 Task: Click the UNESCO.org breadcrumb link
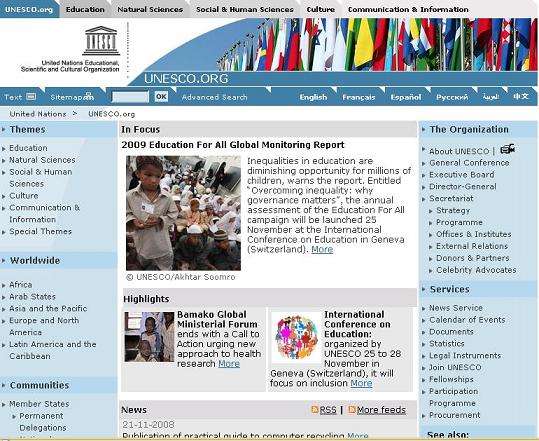point(111,114)
